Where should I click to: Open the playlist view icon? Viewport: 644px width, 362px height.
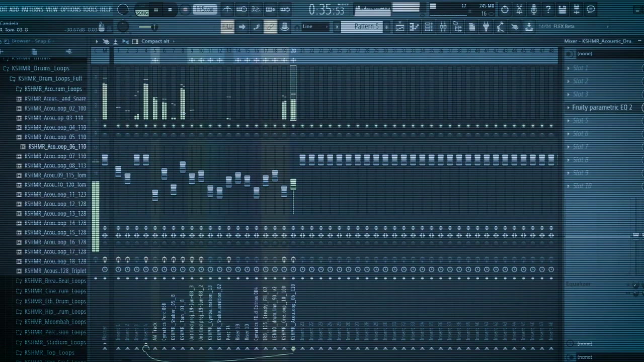[x=400, y=27]
